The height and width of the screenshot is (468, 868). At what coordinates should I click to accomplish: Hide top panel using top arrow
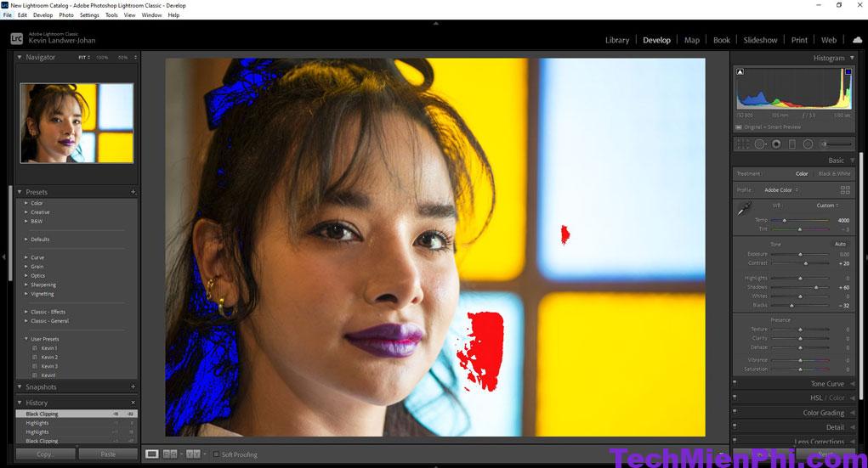click(435, 23)
